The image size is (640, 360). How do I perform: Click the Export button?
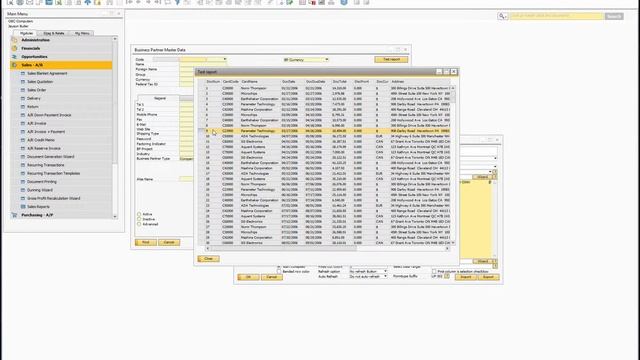(488, 277)
